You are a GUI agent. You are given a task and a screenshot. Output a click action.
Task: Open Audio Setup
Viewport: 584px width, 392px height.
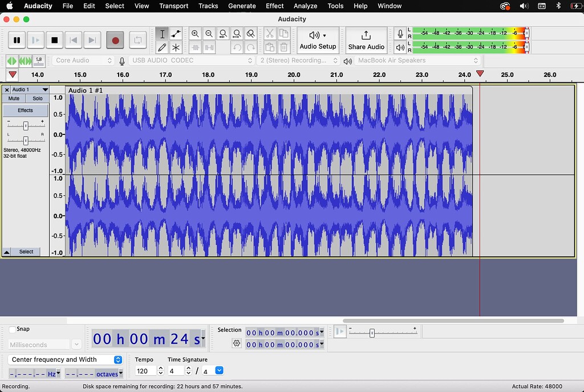[318, 40]
